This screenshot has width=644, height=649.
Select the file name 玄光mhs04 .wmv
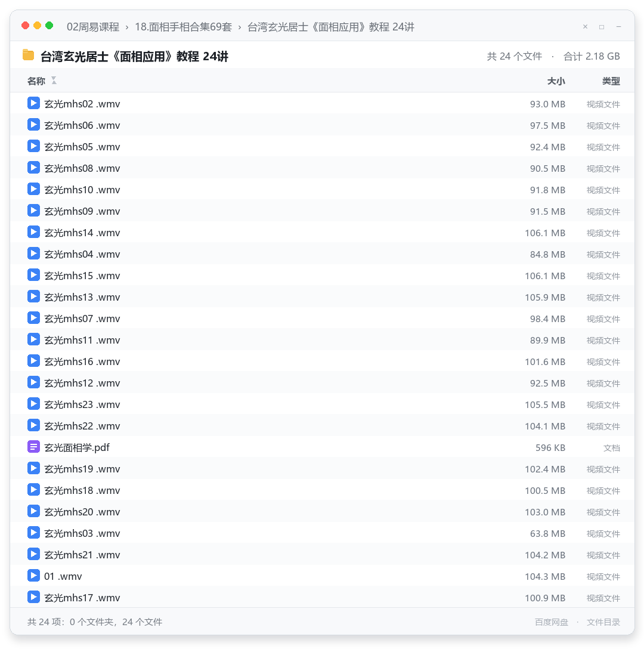(82, 255)
